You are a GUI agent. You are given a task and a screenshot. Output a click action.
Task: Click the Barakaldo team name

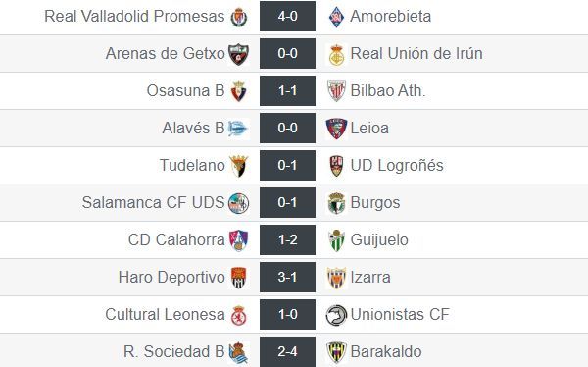[386, 351]
